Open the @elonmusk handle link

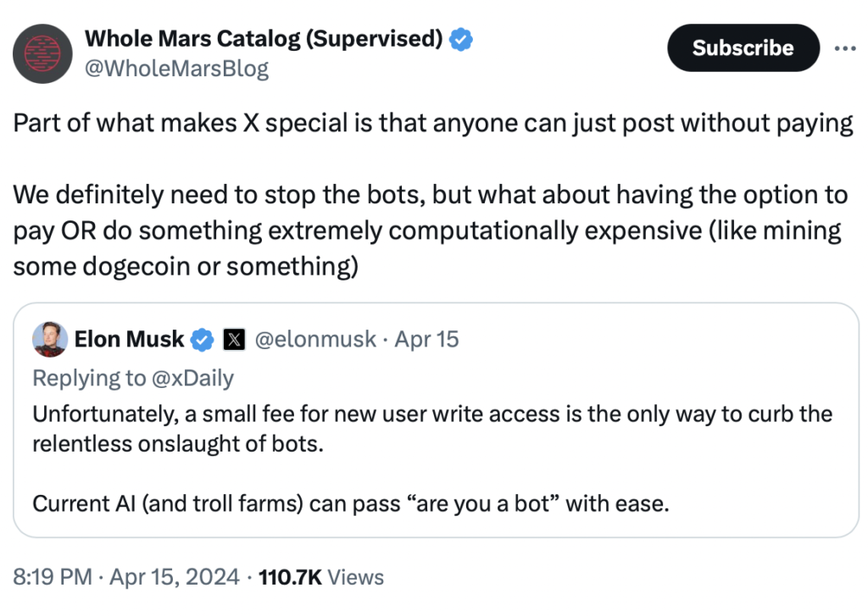tap(315, 340)
